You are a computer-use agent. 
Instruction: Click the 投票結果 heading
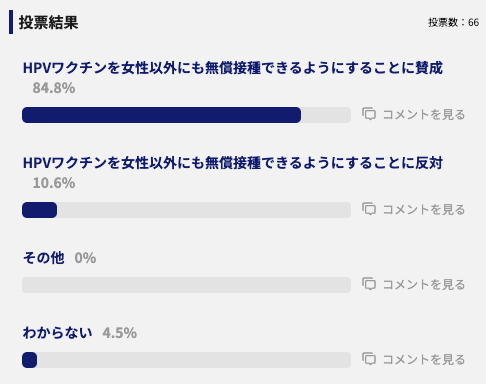coord(48,22)
